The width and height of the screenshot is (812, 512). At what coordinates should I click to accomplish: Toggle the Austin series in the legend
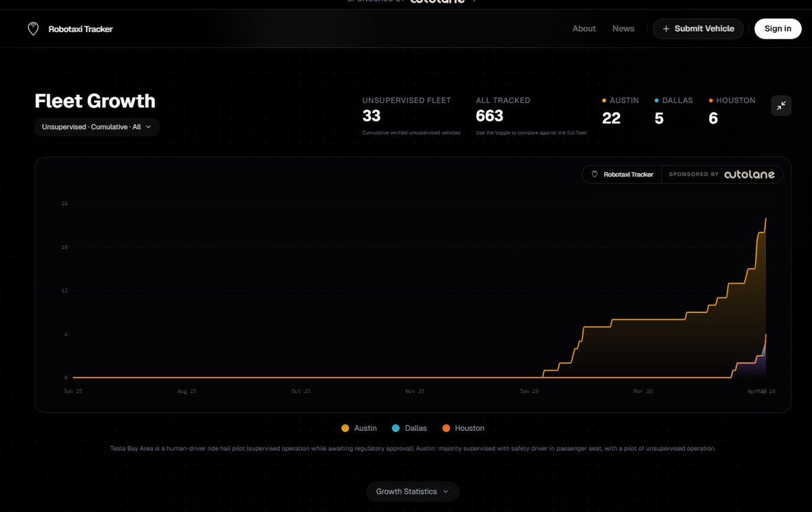pos(359,428)
